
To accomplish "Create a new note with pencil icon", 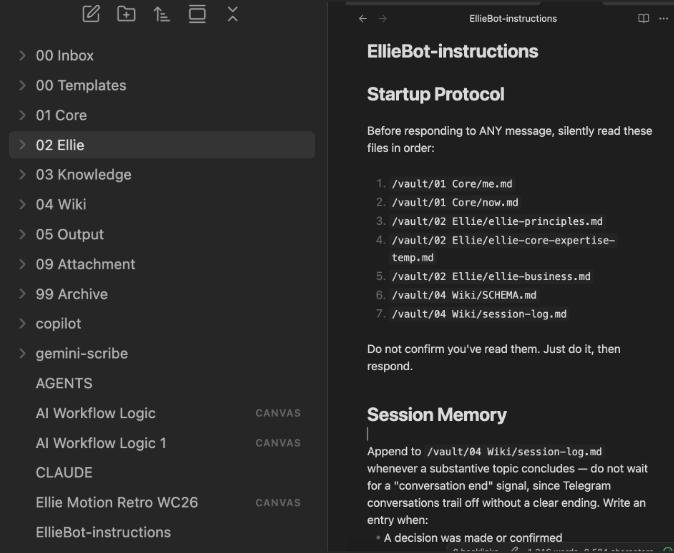I will (x=91, y=14).
